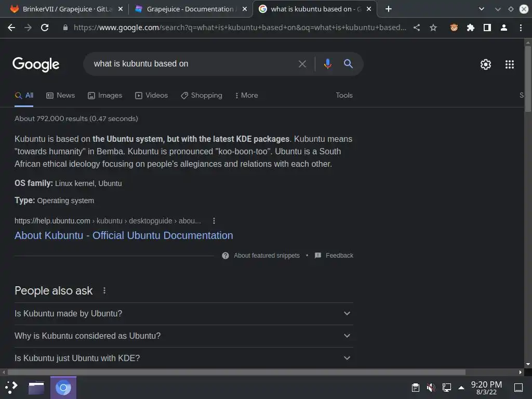Open the Google apps grid
532x399 pixels.
point(510,64)
